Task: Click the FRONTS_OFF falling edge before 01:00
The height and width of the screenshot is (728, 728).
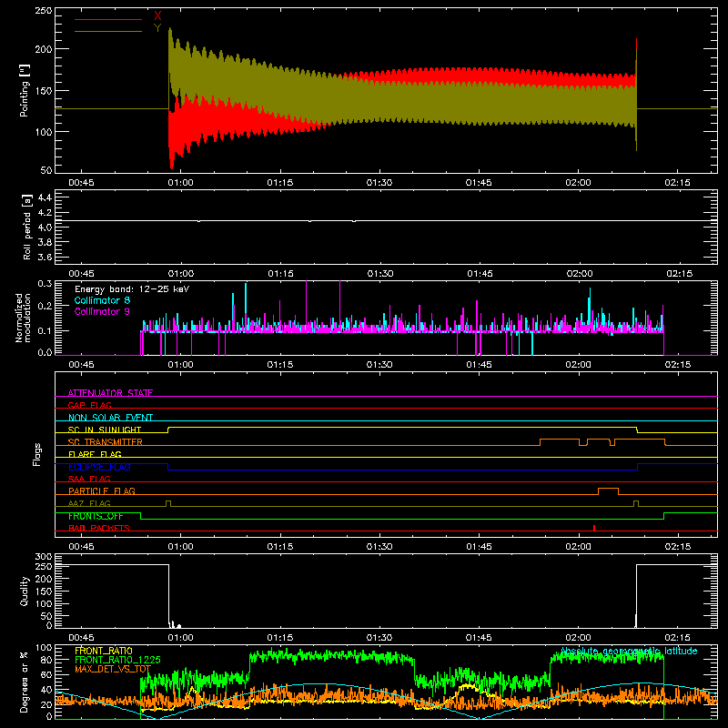Action: [x=140, y=516]
